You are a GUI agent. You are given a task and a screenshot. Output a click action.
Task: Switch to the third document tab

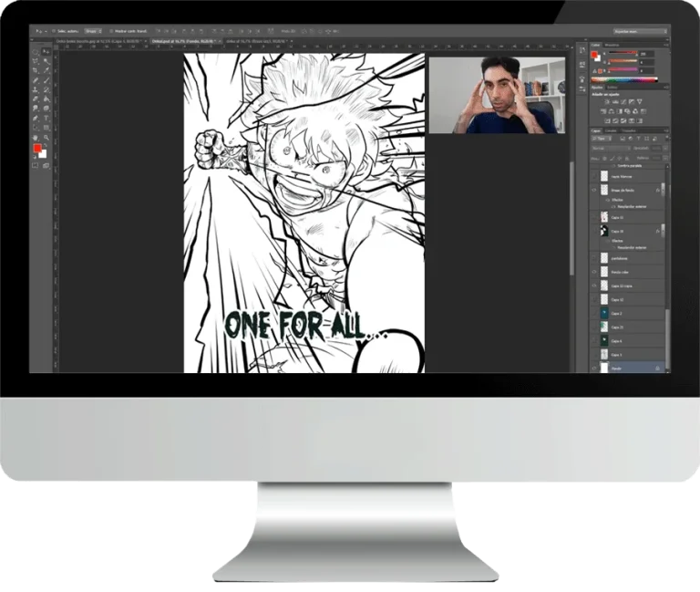coord(259,41)
